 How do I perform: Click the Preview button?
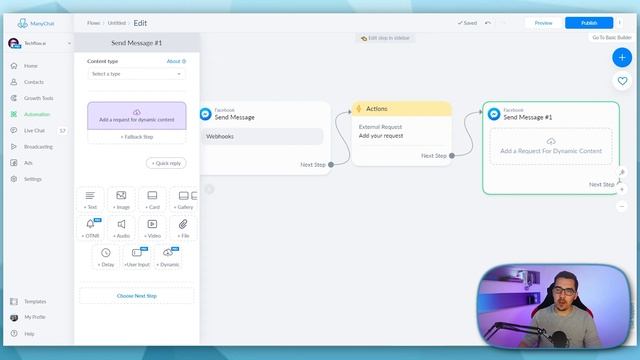543,23
